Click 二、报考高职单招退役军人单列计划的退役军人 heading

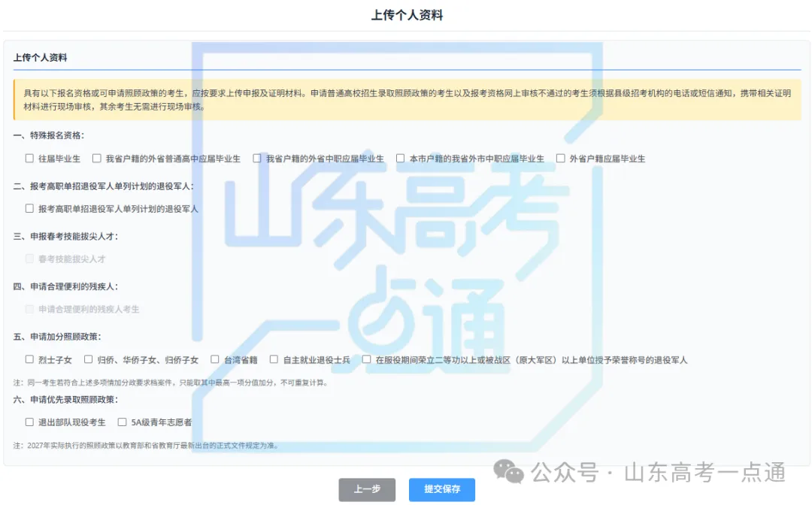[x=104, y=186]
